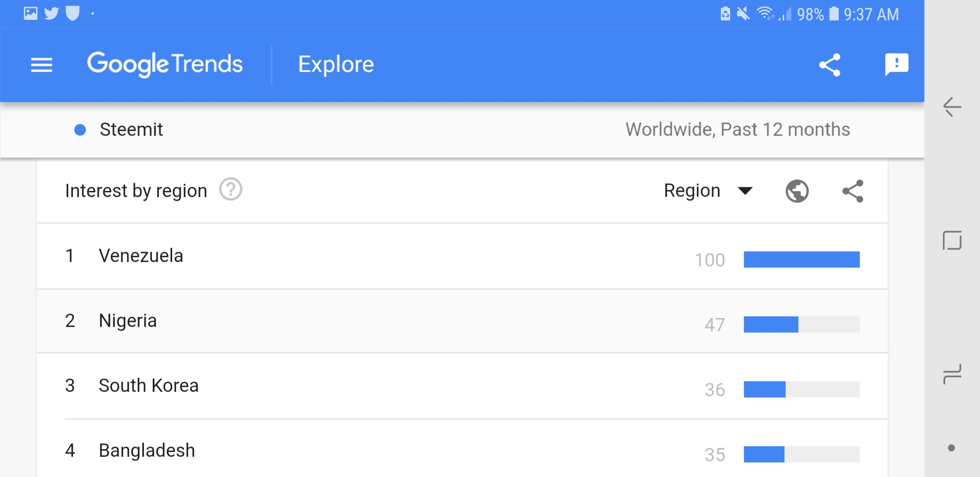Open the South Korea entry
This screenshot has height=477, width=980.
click(148, 386)
